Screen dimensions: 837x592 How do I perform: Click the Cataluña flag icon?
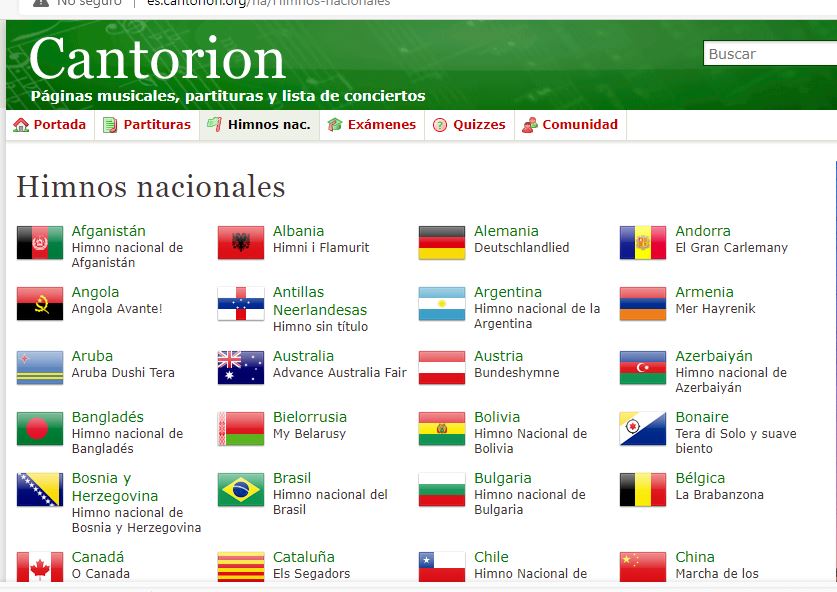(x=241, y=567)
